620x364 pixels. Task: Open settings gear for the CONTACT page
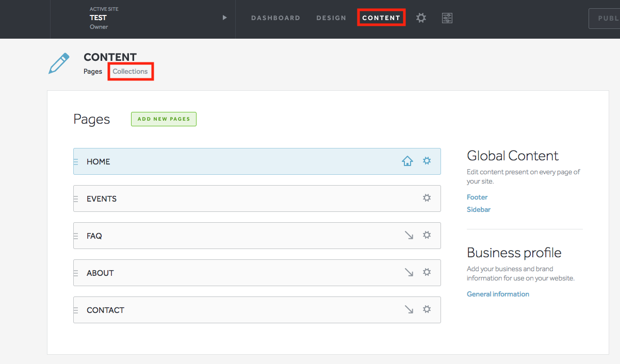tap(427, 309)
